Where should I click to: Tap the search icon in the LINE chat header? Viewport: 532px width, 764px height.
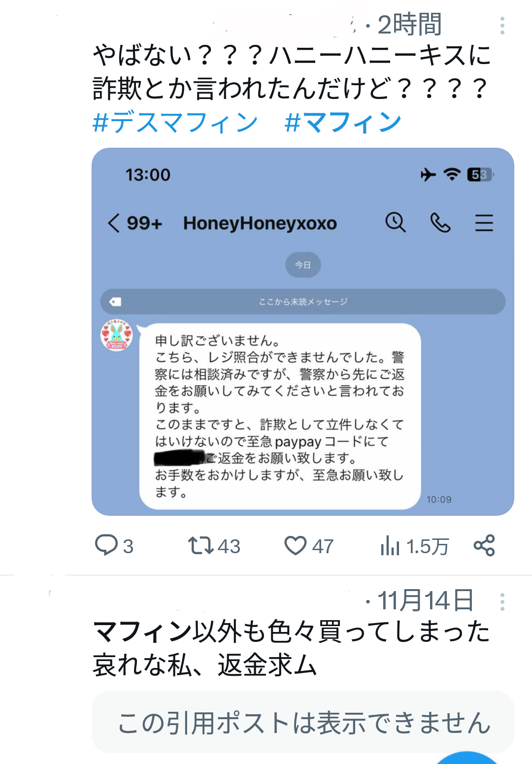tap(395, 223)
